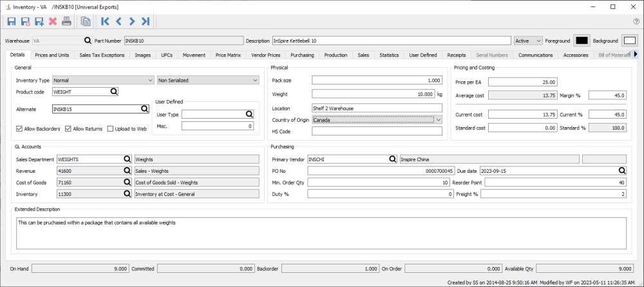
Task: Click the black Foreground color swatch
Action: tap(581, 41)
